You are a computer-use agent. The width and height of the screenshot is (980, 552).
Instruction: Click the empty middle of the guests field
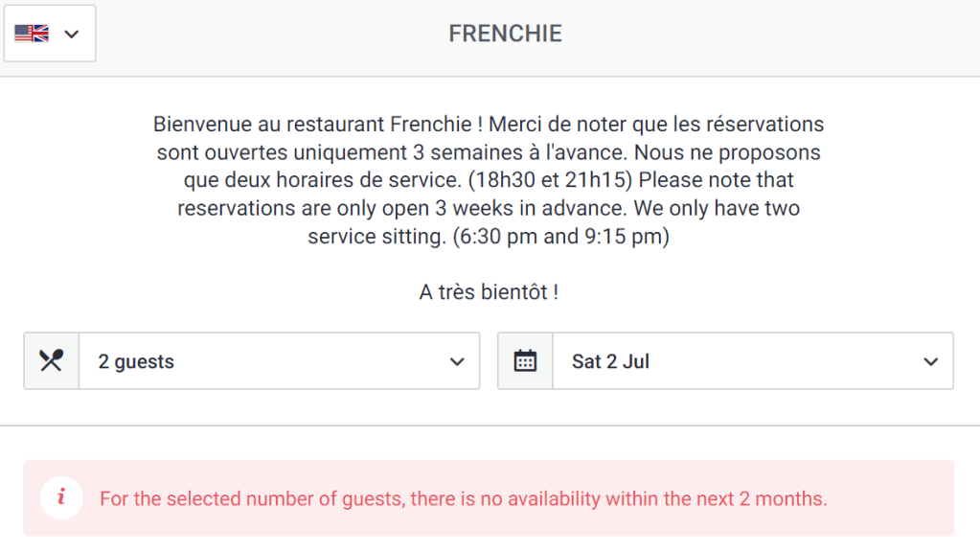307,362
